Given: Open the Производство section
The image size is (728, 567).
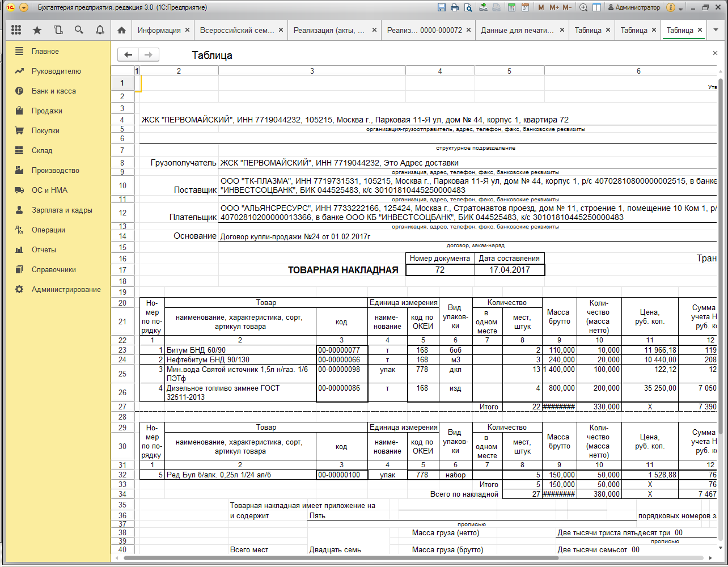Looking at the screenshot, I should [56, 170].
